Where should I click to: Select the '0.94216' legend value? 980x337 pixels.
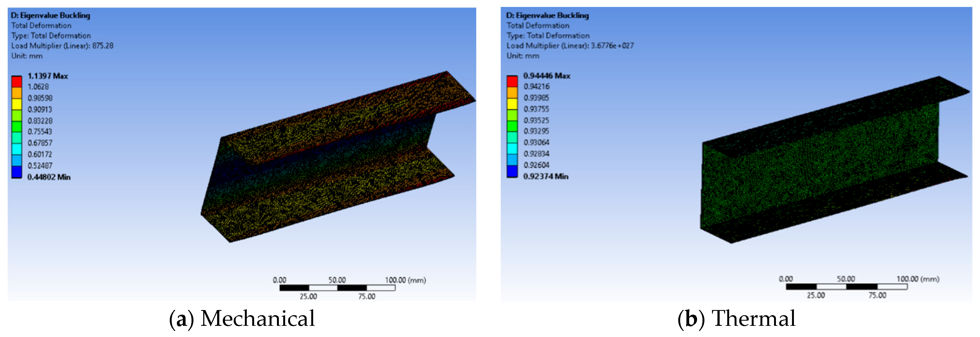(x=537, y=86)
